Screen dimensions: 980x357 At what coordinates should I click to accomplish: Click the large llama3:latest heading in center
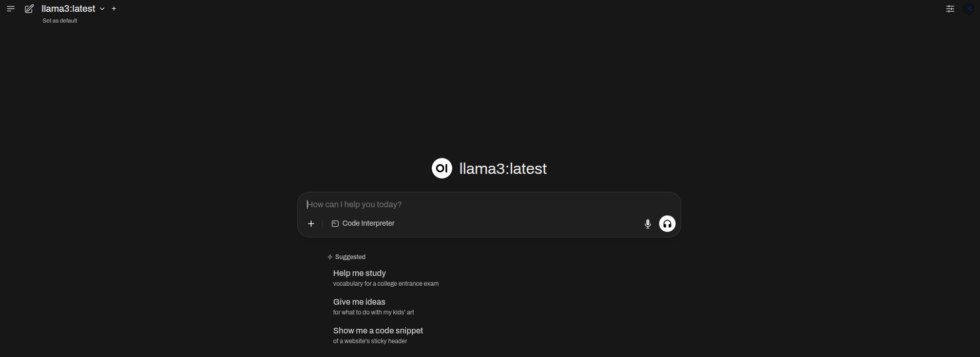(x=503, y=169)
